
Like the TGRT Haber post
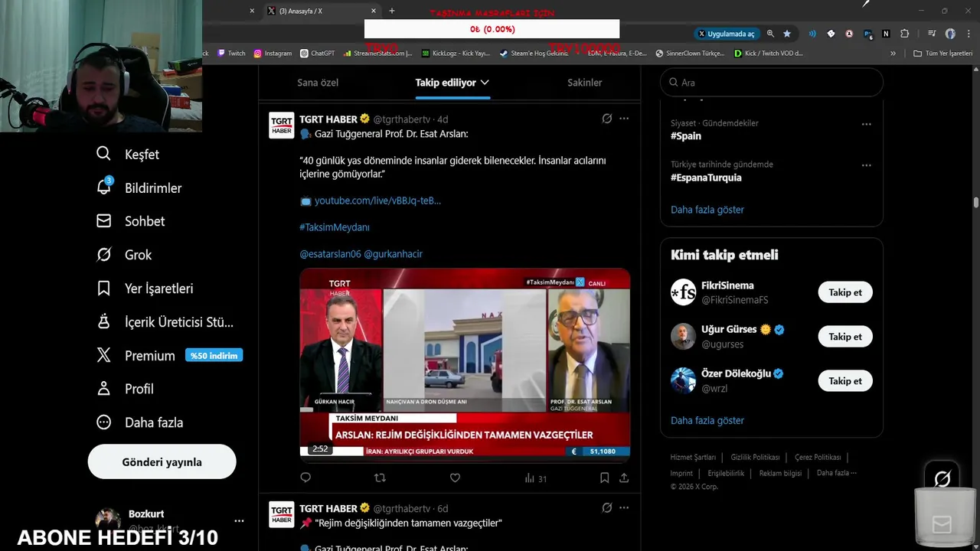(455, 478)
